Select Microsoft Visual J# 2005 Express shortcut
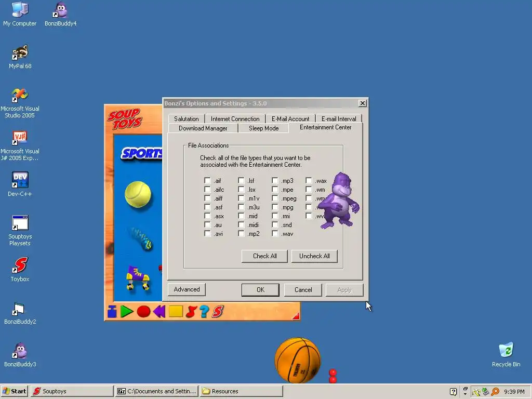The width and height of the screenshot is (532, 399). click(20, 145)
